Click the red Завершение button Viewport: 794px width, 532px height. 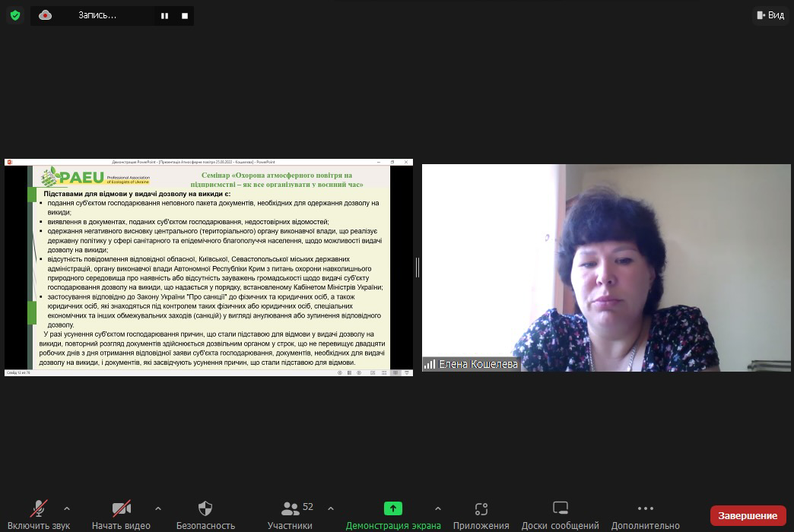point(748,515)
